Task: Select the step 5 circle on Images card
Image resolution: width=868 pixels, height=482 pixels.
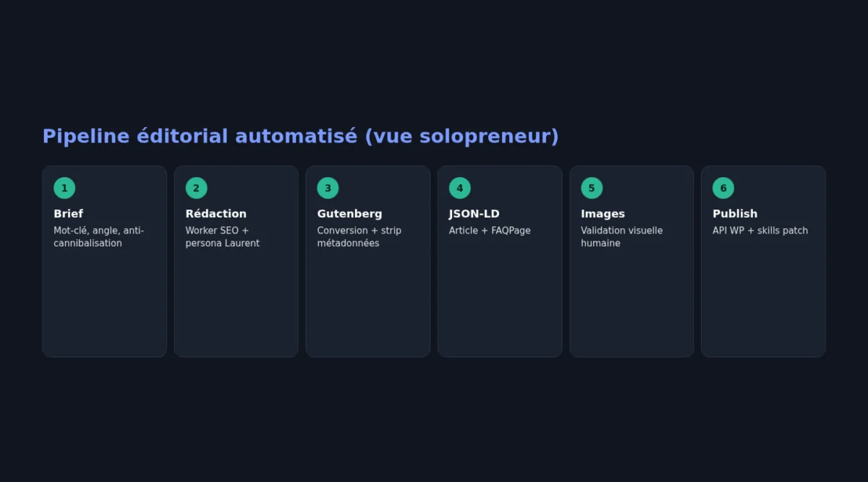Action: coord(592,188)
